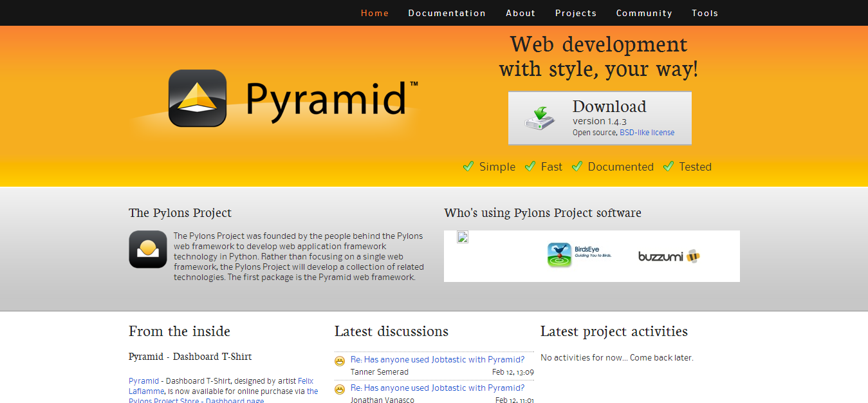Viewport: 868px width, 403px height.
Task: Click 'Latest discussions' heading
Action: coord(391,332)
